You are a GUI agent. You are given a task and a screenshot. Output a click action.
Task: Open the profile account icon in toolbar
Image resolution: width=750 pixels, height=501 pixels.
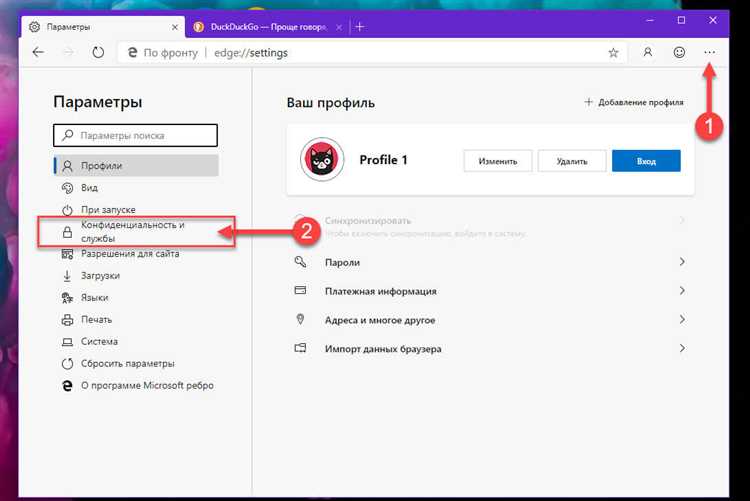pos(648,52)
